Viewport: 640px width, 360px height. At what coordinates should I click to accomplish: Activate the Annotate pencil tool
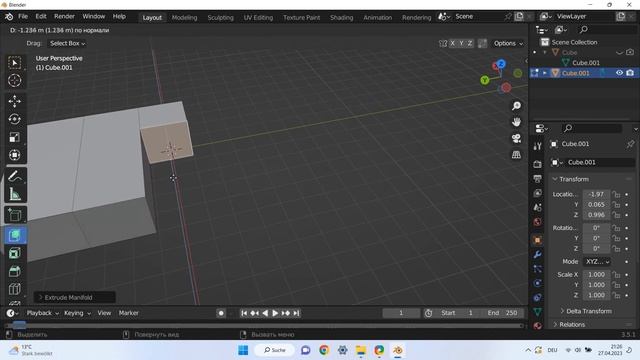coord(15,176)
